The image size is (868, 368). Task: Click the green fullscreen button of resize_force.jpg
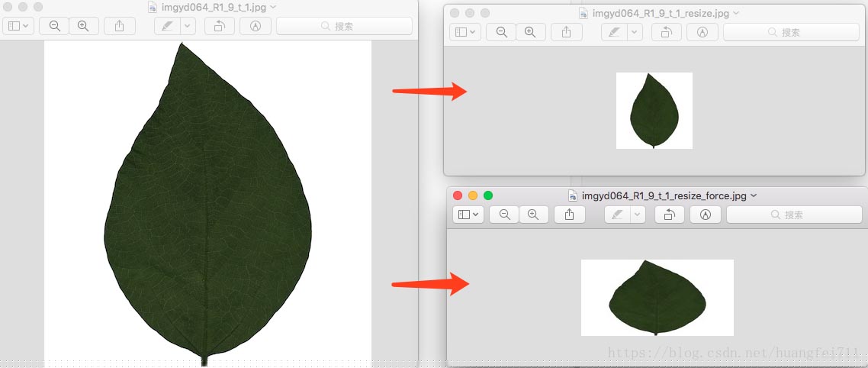click(x=488, y=195)
